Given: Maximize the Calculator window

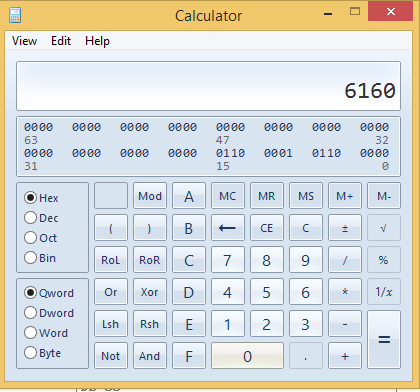Looking at the screenshot, I should [355, 12].
